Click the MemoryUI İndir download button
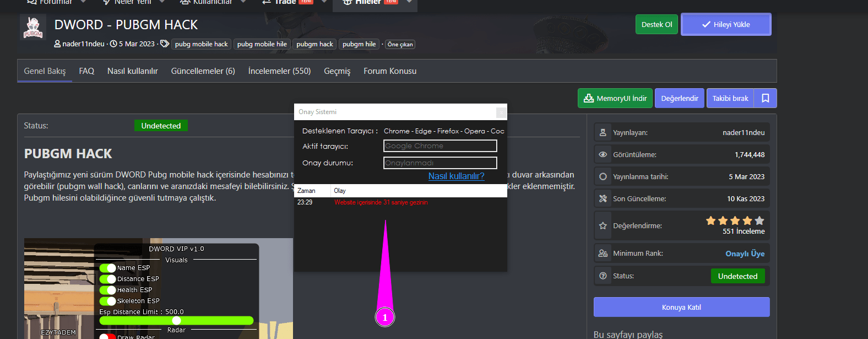The image size is (868, 339). click(615, 98)
